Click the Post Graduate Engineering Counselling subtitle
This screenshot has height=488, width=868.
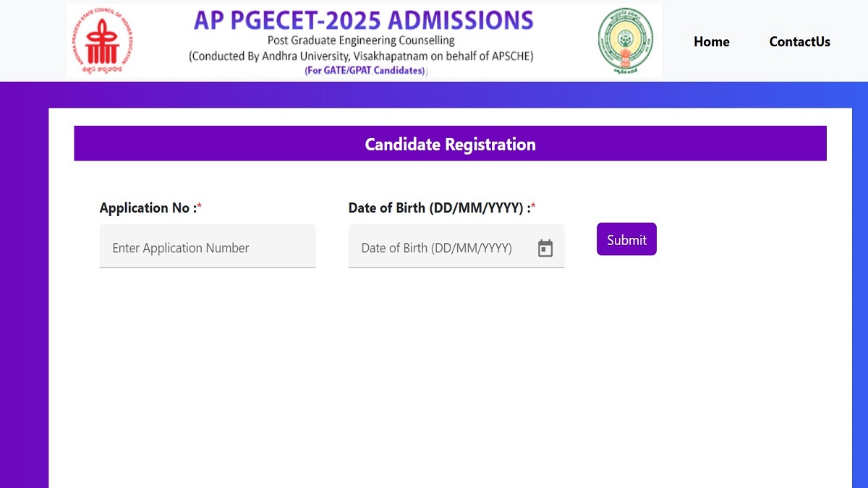[x=361, y=40]
